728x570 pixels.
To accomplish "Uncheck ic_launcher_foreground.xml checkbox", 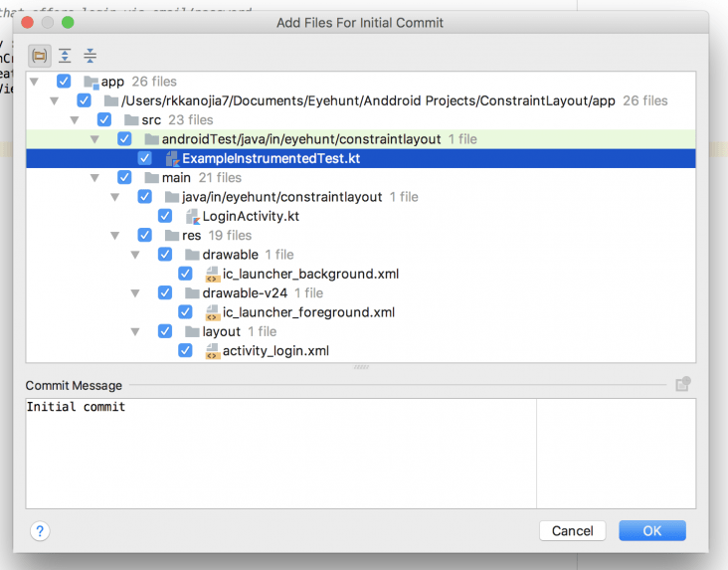I will coord(185,312).
